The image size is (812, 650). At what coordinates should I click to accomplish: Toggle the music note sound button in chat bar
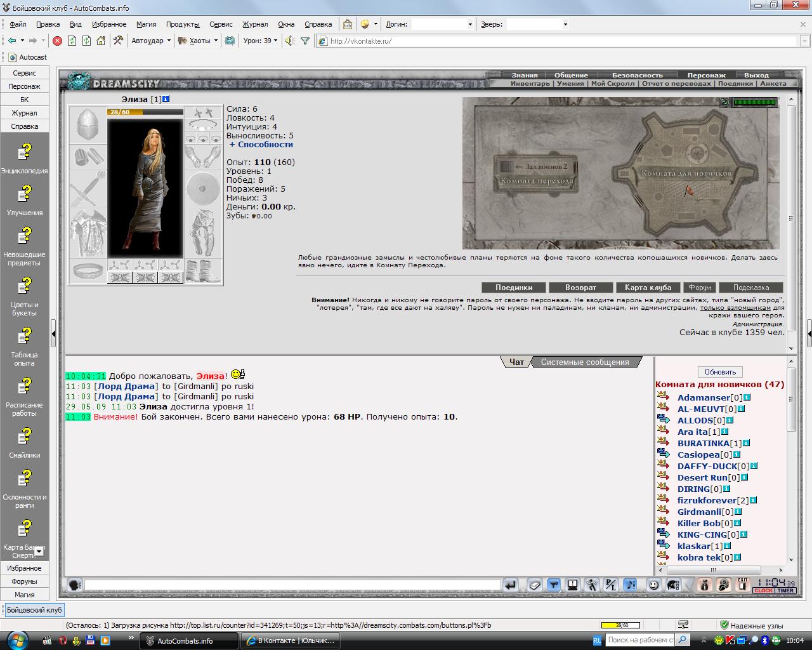click(630, 585)
